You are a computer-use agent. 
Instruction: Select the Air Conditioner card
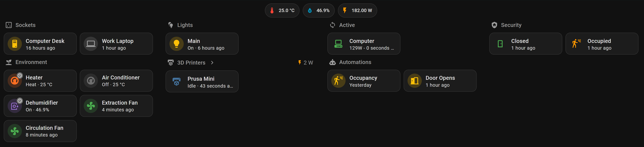coord(116,81)
